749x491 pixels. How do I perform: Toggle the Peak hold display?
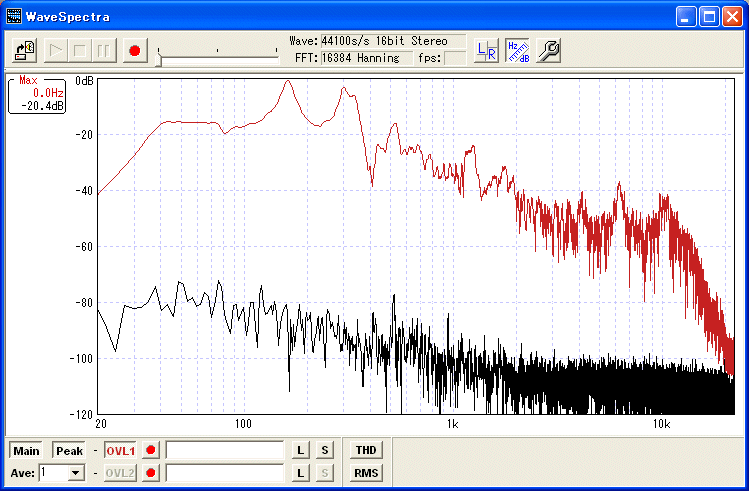69,451
